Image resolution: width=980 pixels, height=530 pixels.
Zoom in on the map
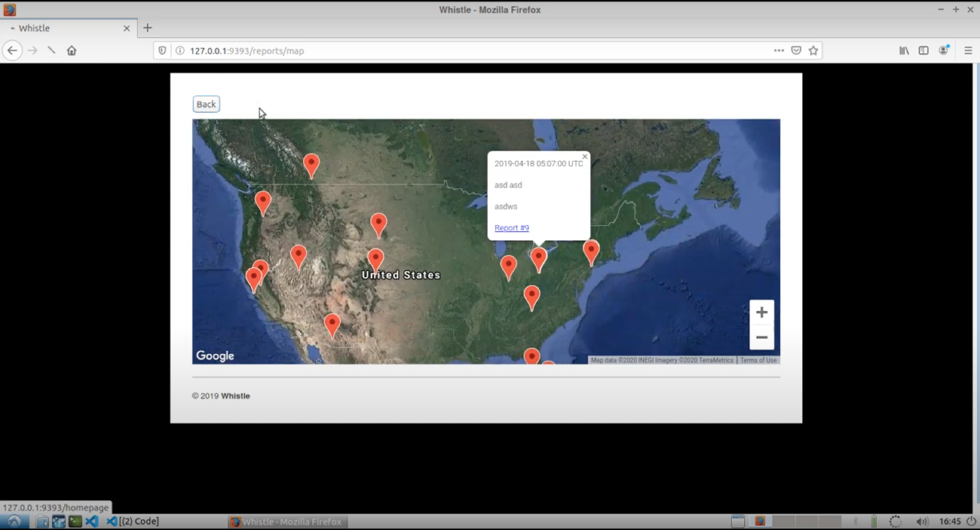pos(761,312)
